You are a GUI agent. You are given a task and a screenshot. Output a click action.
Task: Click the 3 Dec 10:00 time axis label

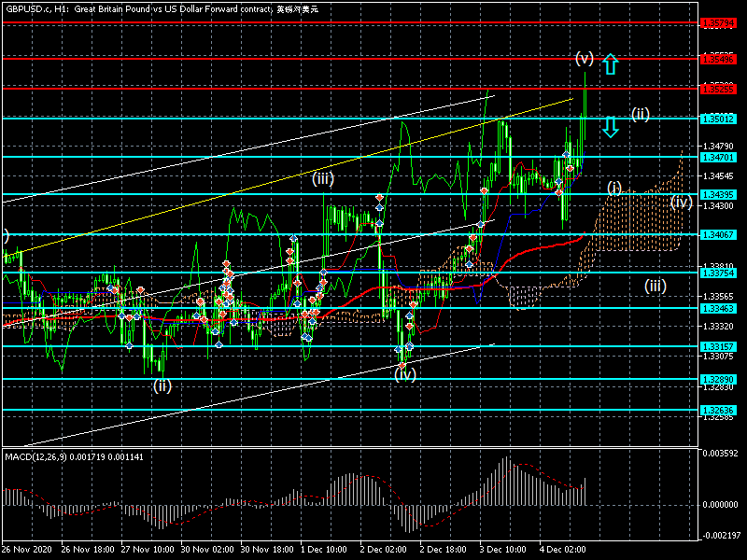point(503,550)
